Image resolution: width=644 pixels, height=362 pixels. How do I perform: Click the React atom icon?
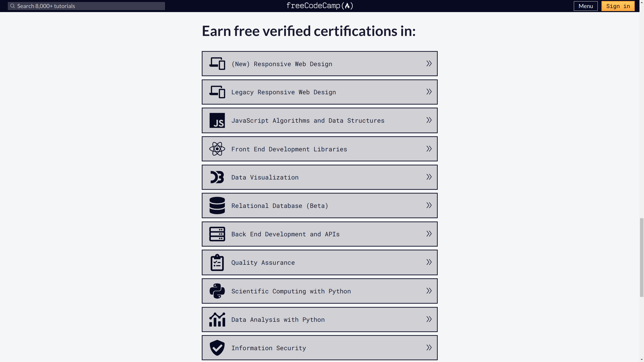pyautogui.click(x=217, y=149)
